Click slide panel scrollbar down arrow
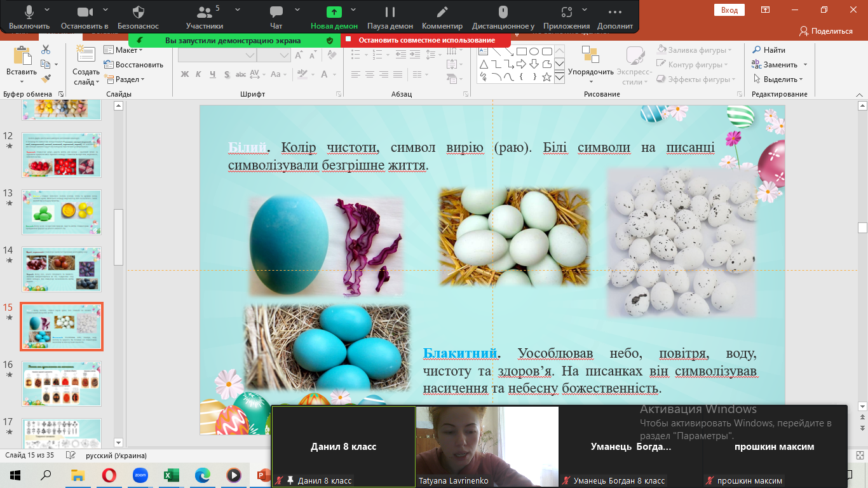868x488 pixels. click(x=118, y=442)
